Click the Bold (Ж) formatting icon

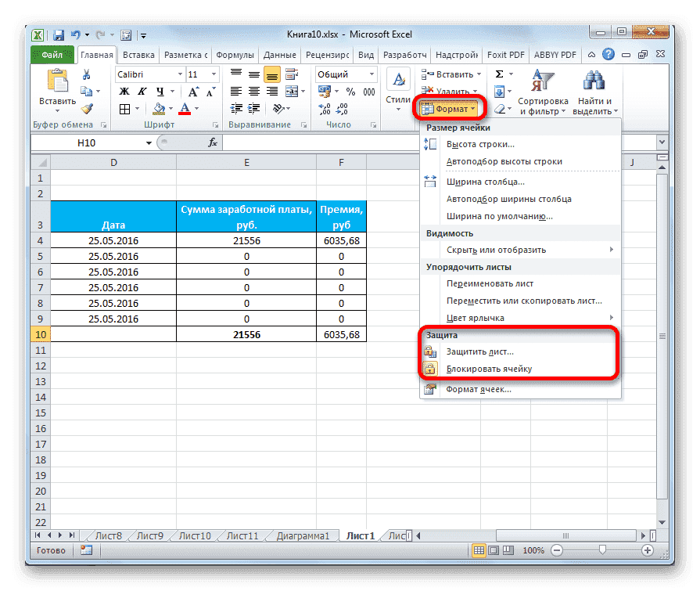pyautogui.click(x=123, y=90)
